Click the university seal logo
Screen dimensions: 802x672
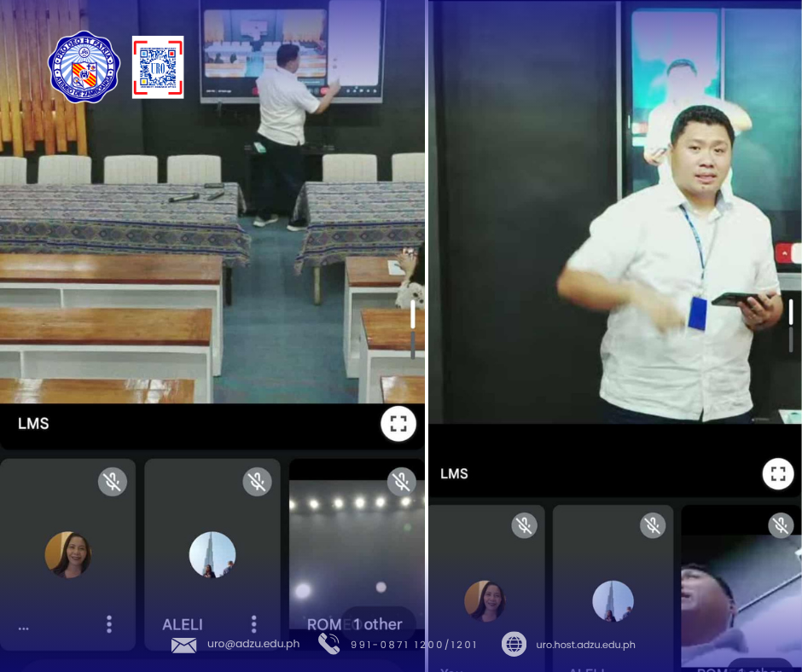click(84, 67)
